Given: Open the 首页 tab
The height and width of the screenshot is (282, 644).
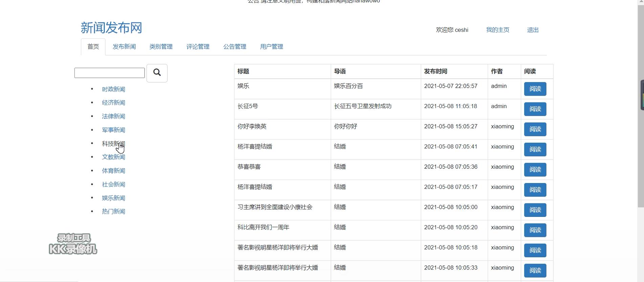Looking at the screenshot, I should click(x=93, y=47).
